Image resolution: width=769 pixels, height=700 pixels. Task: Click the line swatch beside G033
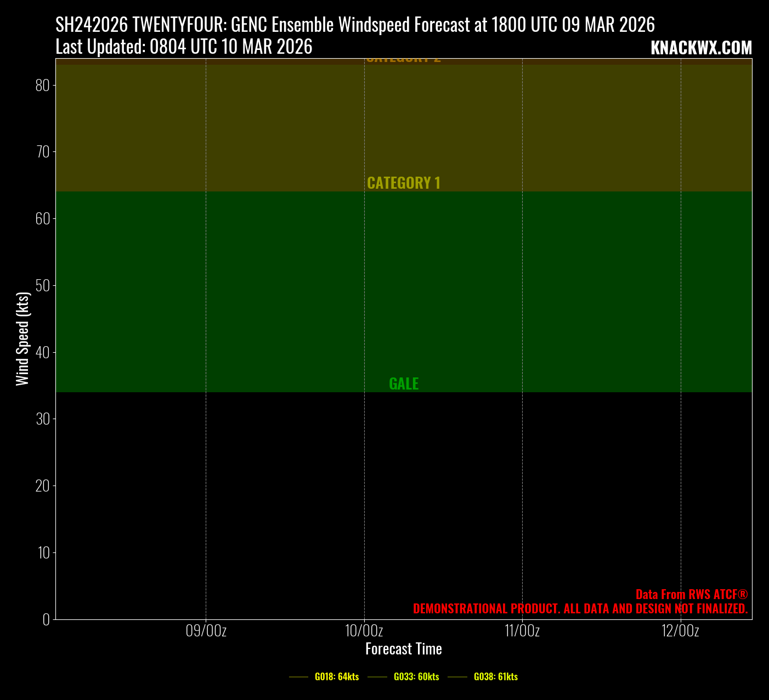click(378, 677)
